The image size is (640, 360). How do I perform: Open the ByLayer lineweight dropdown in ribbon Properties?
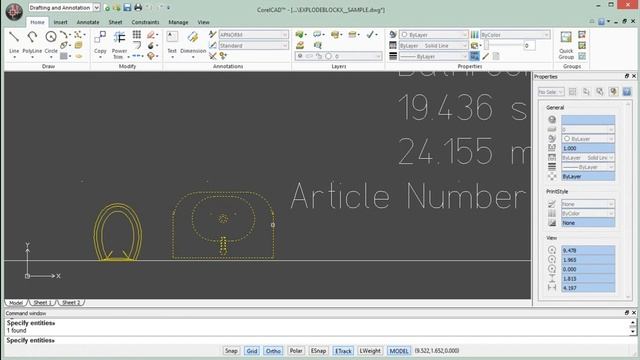coord(433,56)
